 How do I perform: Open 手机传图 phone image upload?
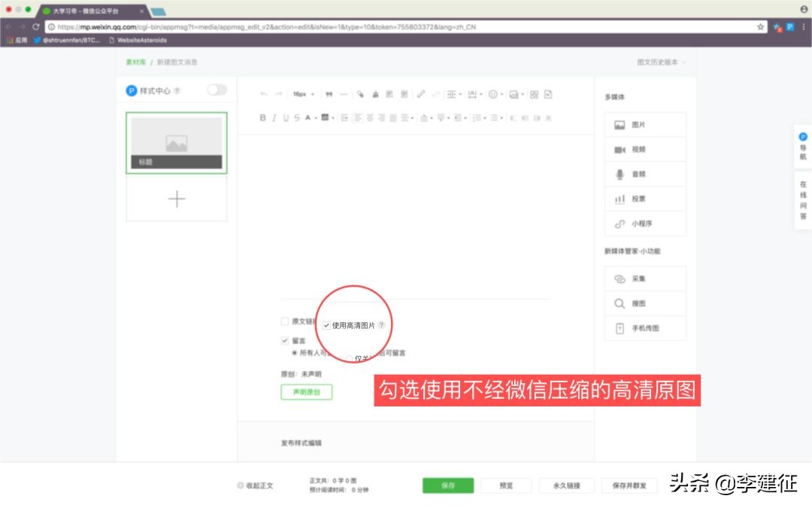[644, 328]
